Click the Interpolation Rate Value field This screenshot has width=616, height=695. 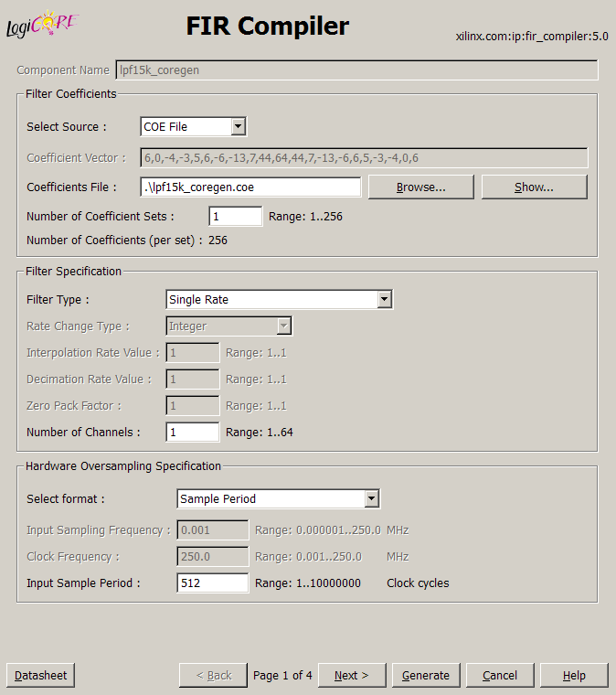(193, 353)
